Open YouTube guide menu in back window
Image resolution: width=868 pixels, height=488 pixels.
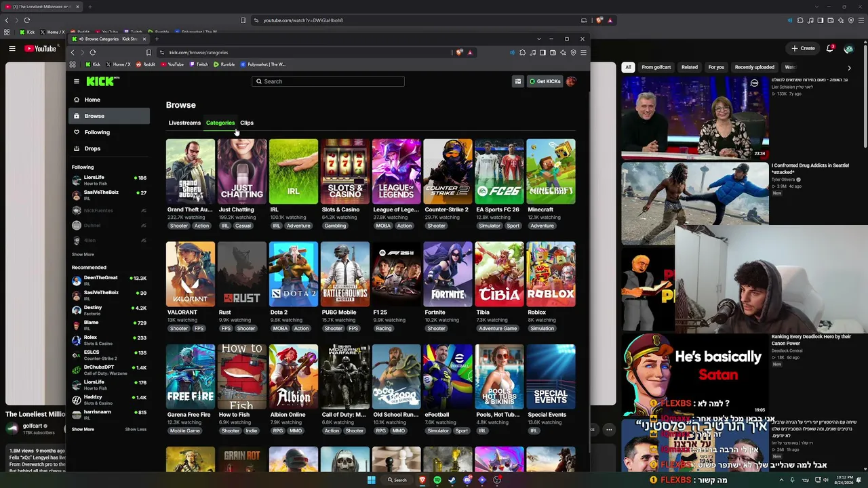click(x=12, y=49)
